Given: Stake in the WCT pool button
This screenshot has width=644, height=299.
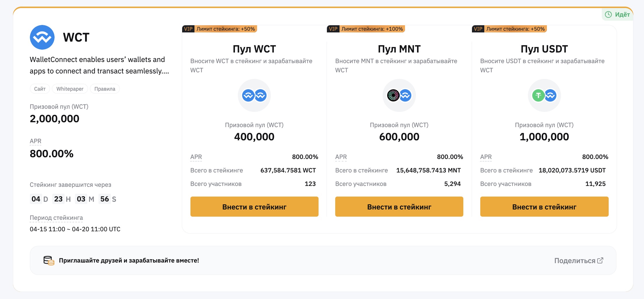Looking at the screenshot, I should click(254, 207).
